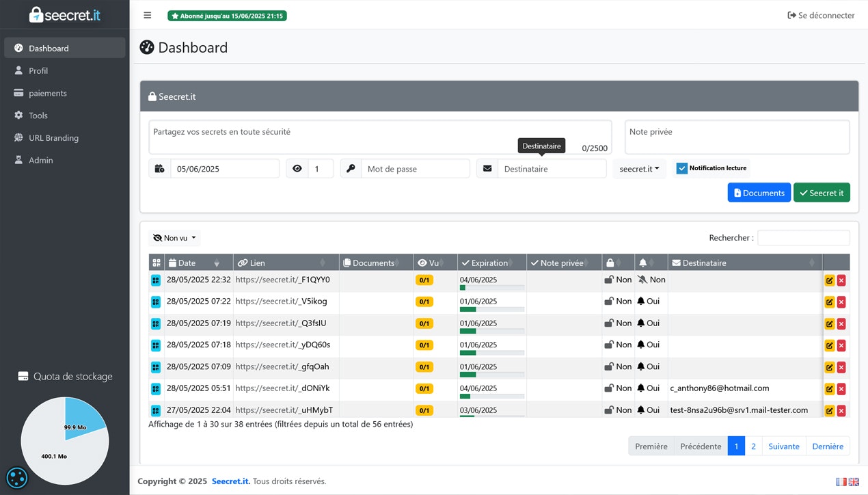Delete the _F1QYY0 entry with red X
The height and width of the screenshot is (495, 868).
point(841,280)
